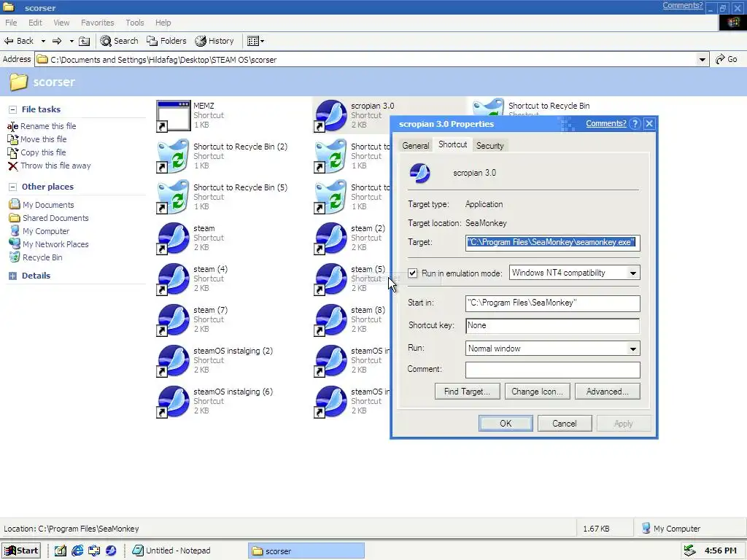Select steamOS instalging (6) shortcut icon
The width and height of the screenshot is (747, 560).
(x=174, y=402)
